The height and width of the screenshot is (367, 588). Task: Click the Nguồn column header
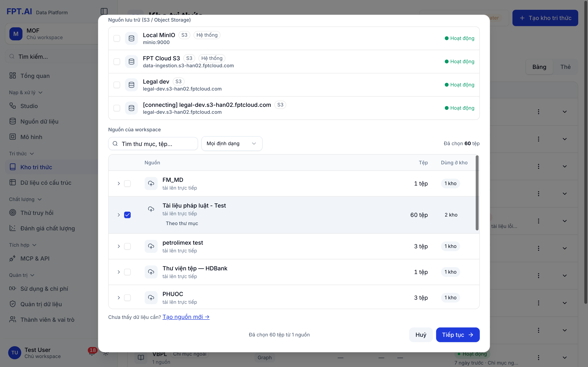click(x=152, y=163)
